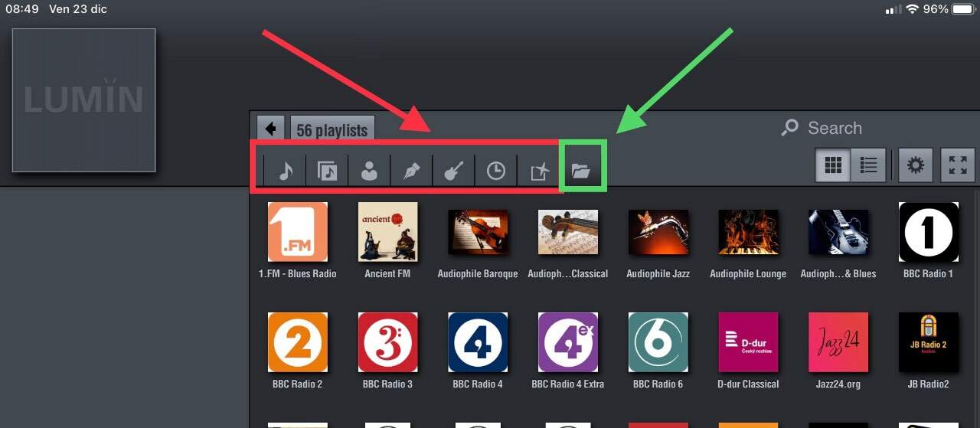Click the search magnifier icon
The width and height of the screenshot is (980, 428).
pyautogui.click(x=789, y=128)
